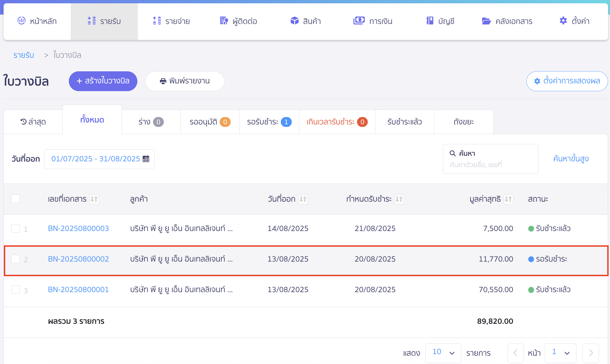Switch to the รออนุมัติ tab
Screen dimensions: 610x364
coord(210,122)
